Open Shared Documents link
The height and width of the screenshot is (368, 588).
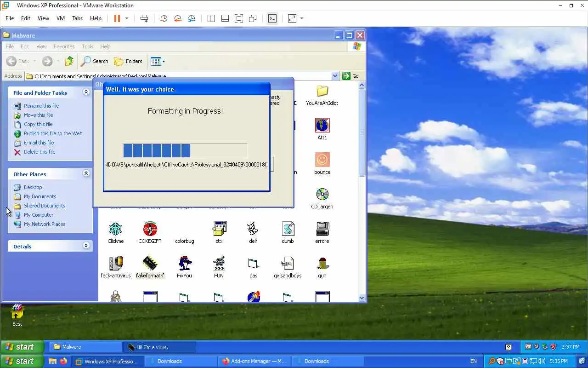point(45,206)
